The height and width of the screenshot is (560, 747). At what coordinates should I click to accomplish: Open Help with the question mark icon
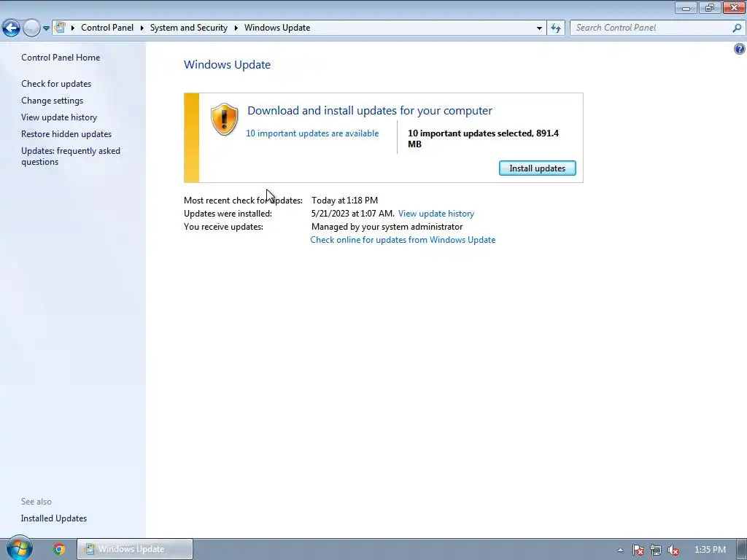click(740, 49)
